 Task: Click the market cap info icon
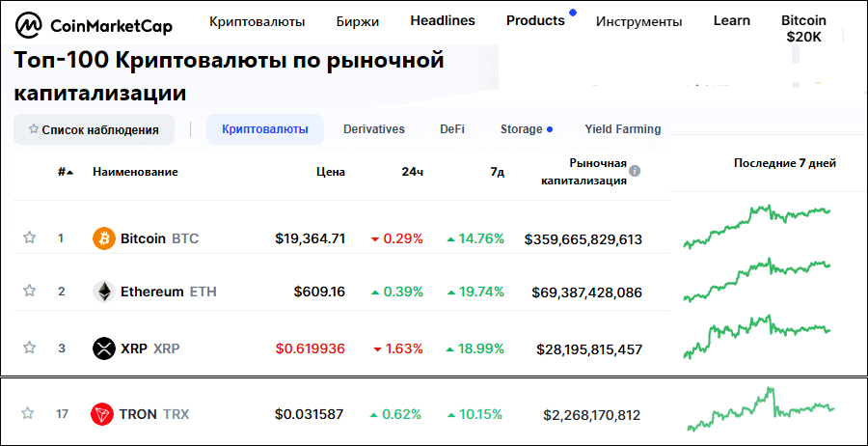point(635,172)
